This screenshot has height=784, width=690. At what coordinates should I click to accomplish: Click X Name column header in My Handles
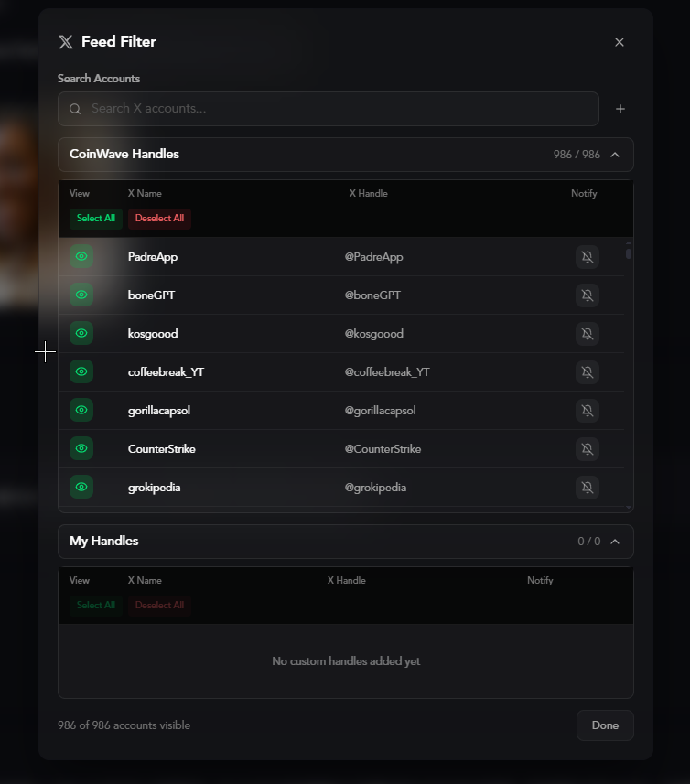145,581
